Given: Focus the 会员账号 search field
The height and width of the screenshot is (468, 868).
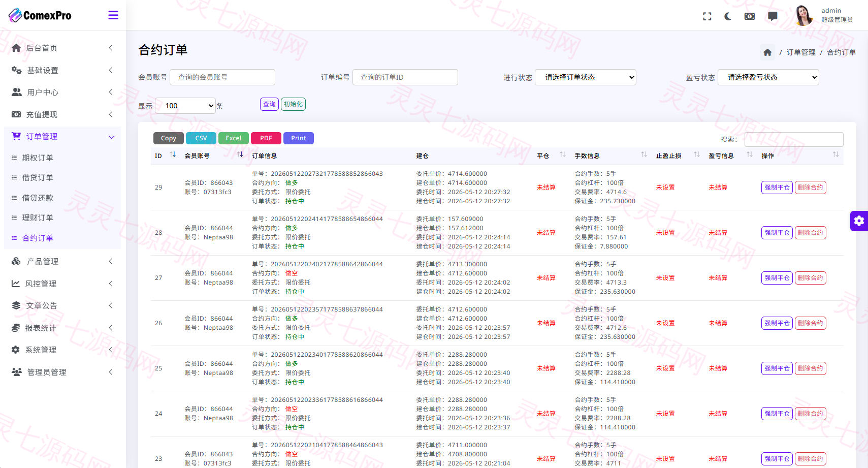Looking at the screenshot, I should (222, 77).
